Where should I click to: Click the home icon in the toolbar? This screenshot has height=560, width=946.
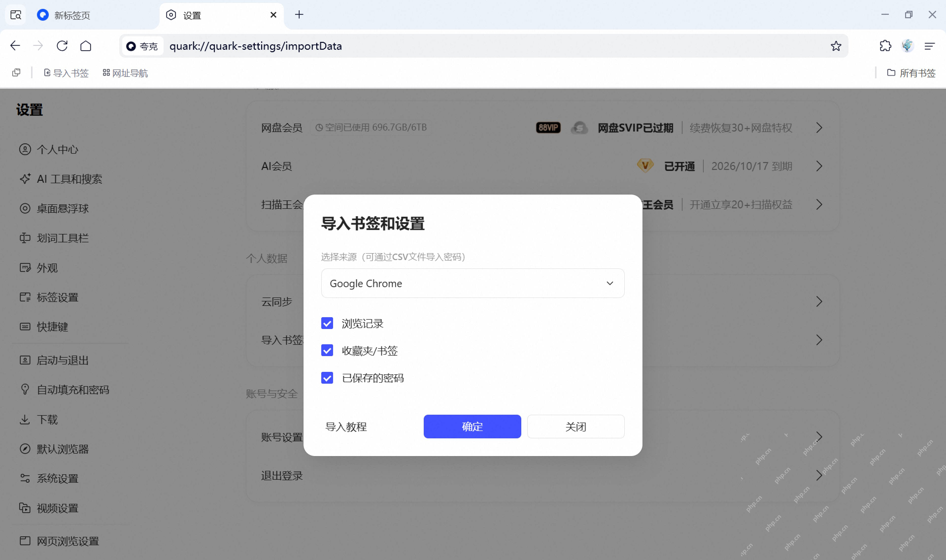(x=86, y=46)
